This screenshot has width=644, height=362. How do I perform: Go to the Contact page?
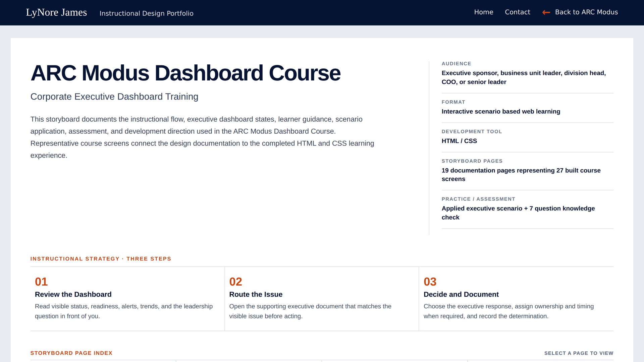(518, 12)
